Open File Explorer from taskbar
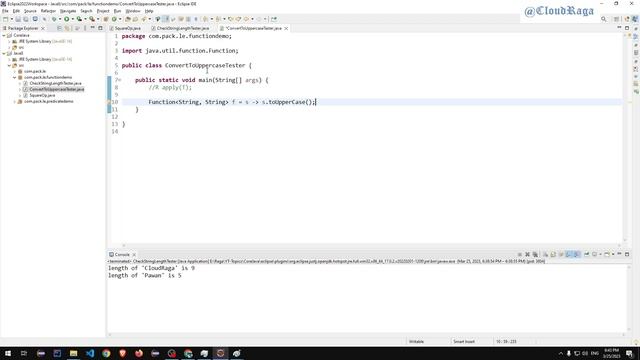640x360 pixels. coord(73,353)
